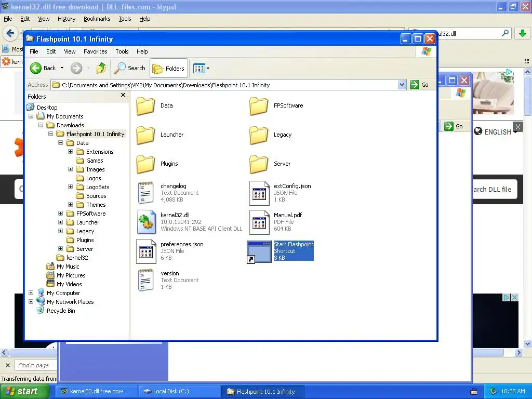The image size is (532, 399).
Task: Select the Launcher folder icon
Action: click(145, 135)
